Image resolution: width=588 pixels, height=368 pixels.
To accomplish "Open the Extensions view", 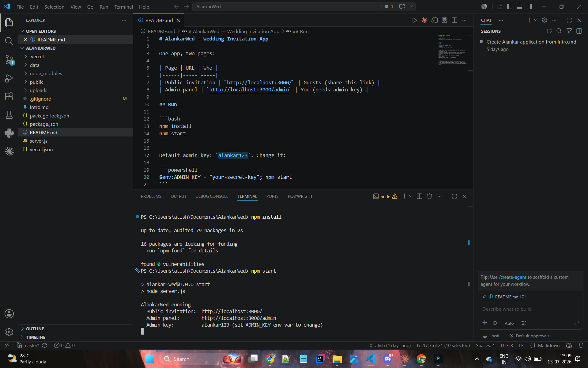I will pos(9,97).
